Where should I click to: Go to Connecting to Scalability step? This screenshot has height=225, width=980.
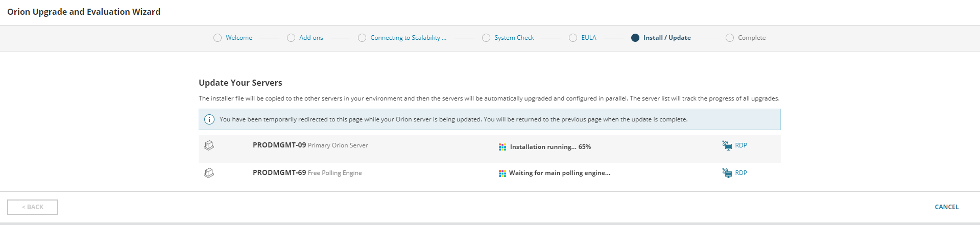coord(408,38)
